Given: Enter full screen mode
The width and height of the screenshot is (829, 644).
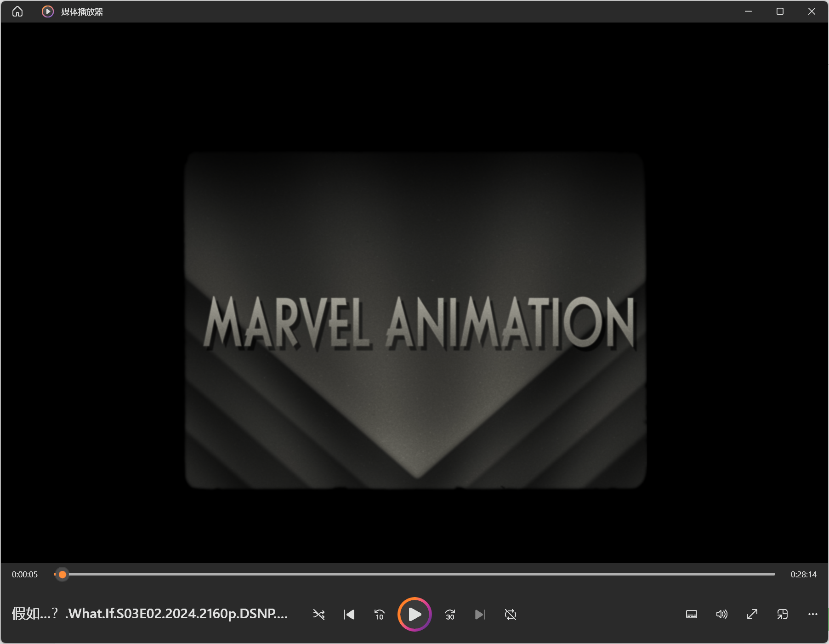Looking at the screenshot, I should point(752,615).
